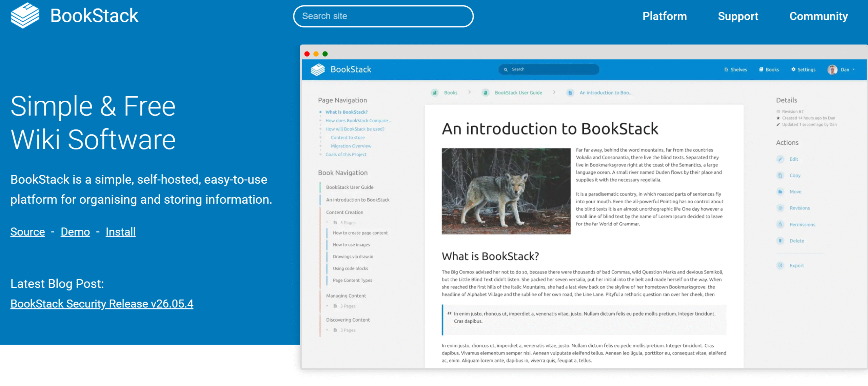The image size is (868, 386).
Task: Select BookStack User Guide in Book Navigation
Action: click(x=350, y=187)
